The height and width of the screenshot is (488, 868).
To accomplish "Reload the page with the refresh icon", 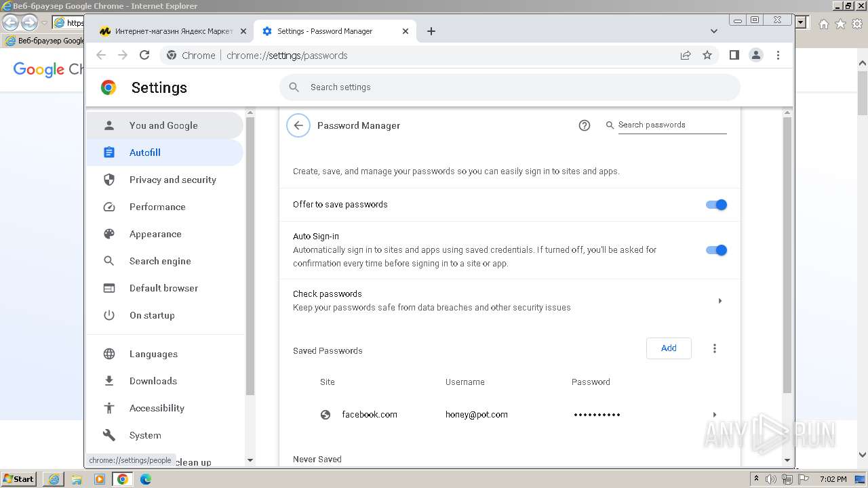I will (x=144, y=56).
